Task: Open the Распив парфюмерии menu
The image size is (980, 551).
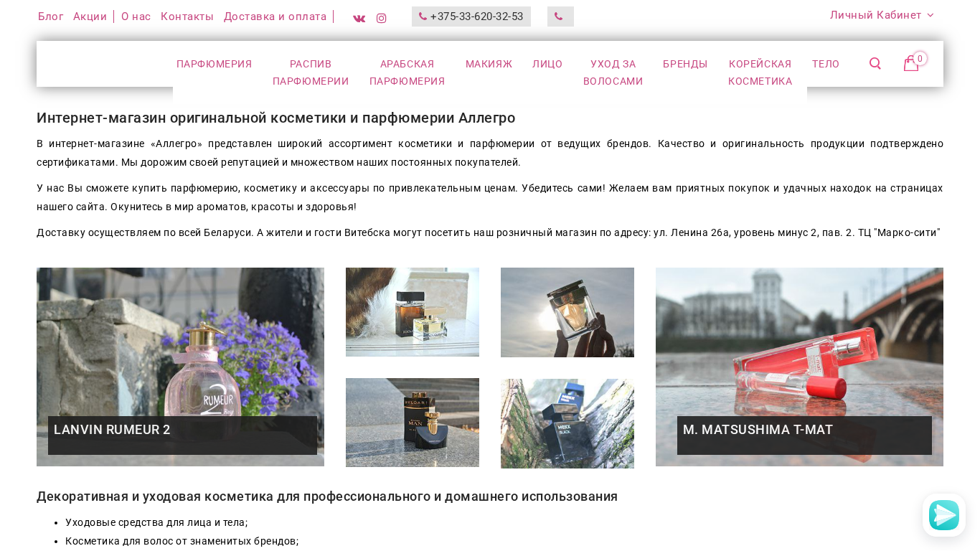Action: coord(311,72)
